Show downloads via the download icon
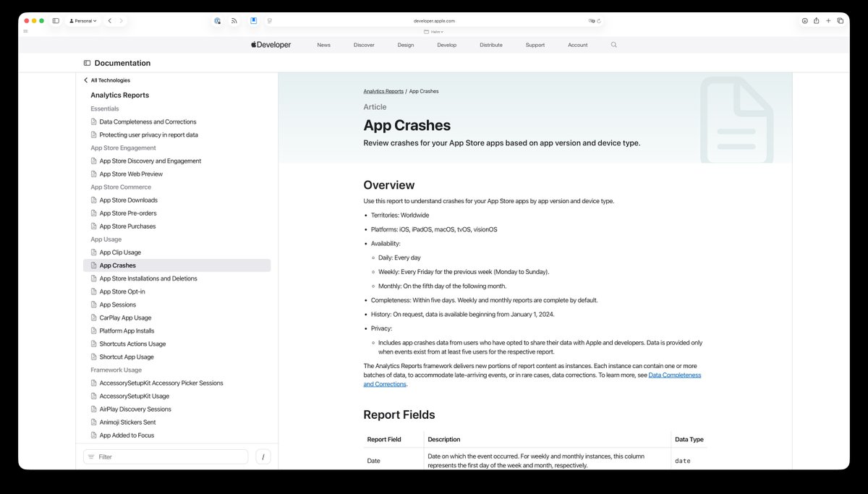This screenshot has width=868, height=494. pos(804,21)
